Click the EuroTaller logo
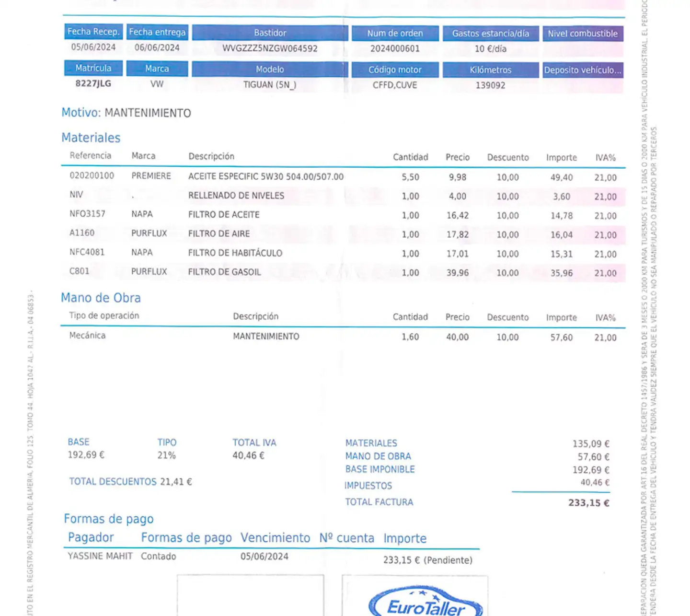Image resolution: width=690 pixels, height=616 pixels. pyautogui.click(x=425, y=603)
